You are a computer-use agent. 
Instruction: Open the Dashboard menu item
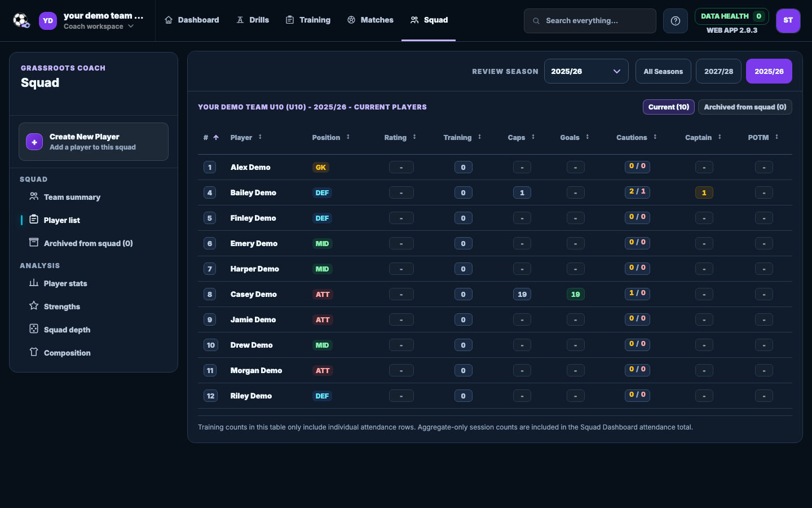tap(192, 20)
